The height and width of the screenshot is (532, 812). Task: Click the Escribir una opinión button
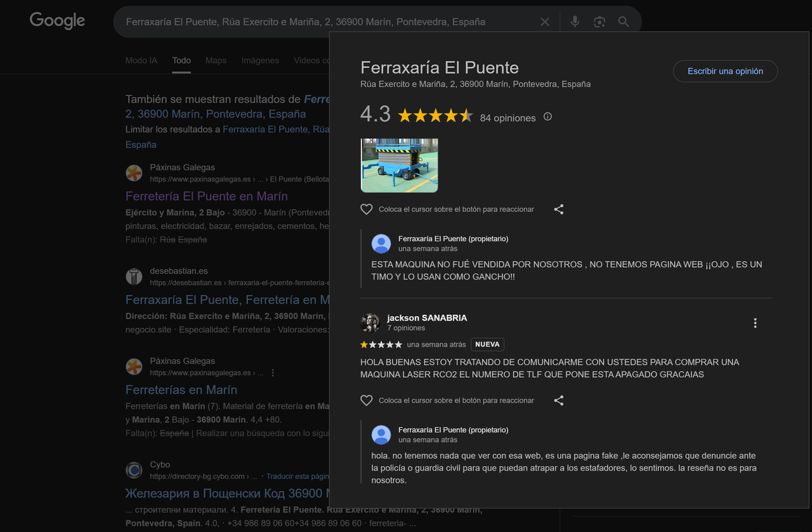click(x=725, y=71)
